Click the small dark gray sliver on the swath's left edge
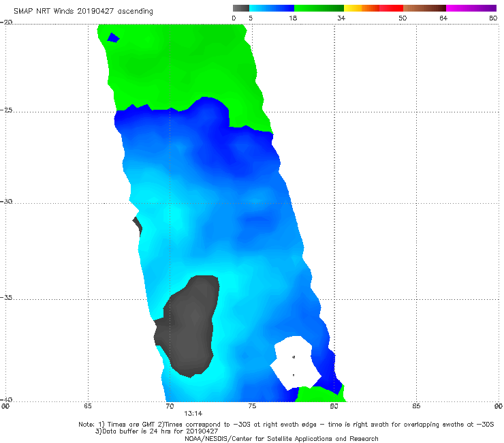504x443 pixels. coord(138,226)
